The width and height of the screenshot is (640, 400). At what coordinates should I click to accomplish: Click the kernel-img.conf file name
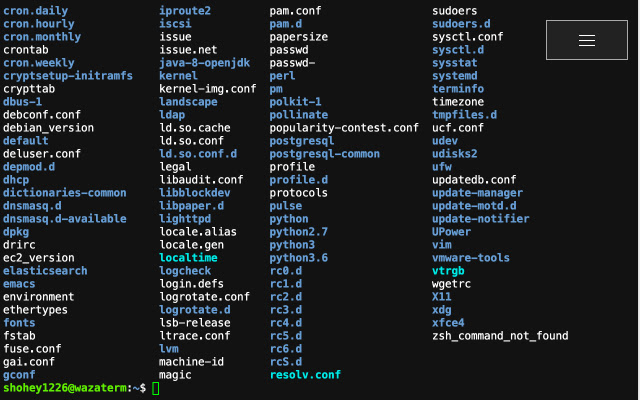[x=208, y=89]
